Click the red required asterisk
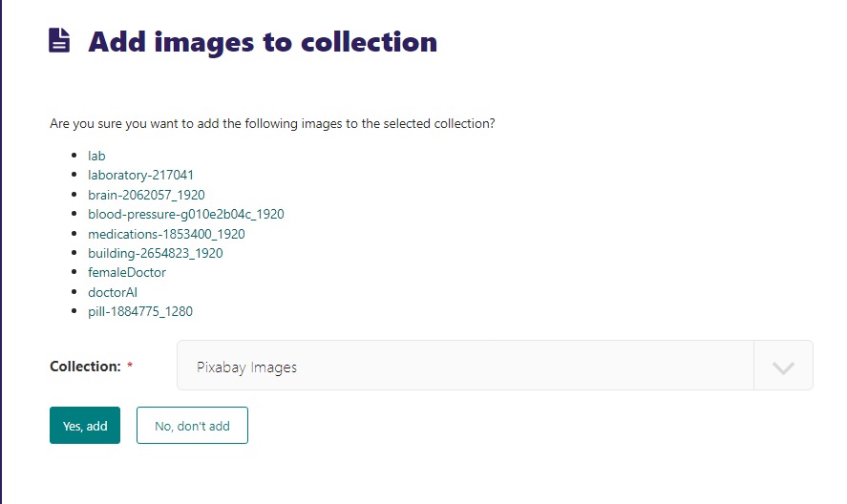Viewport: 847px width, 504px height. click(130, 367)
